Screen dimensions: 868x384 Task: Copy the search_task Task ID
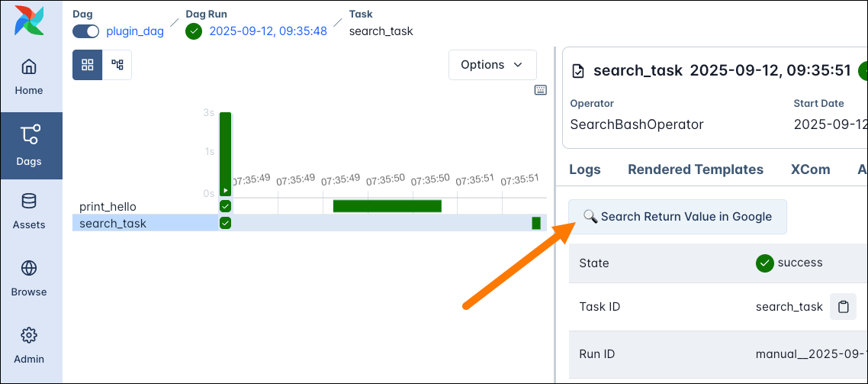[843, 307]
